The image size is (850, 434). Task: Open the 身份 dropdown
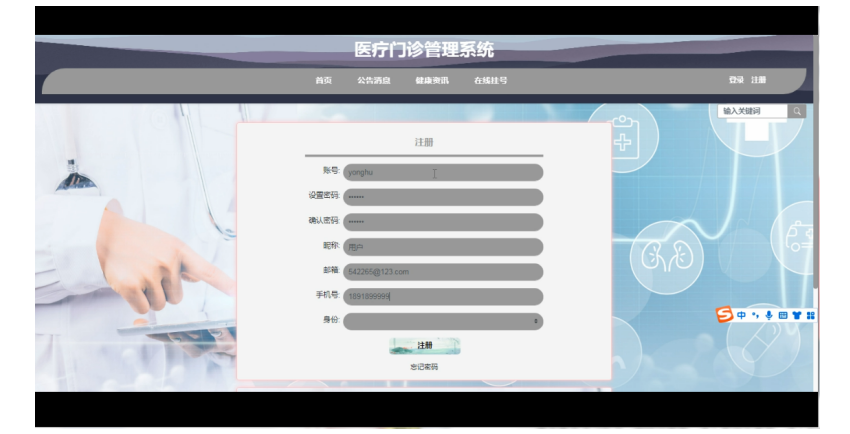[443, 321]
